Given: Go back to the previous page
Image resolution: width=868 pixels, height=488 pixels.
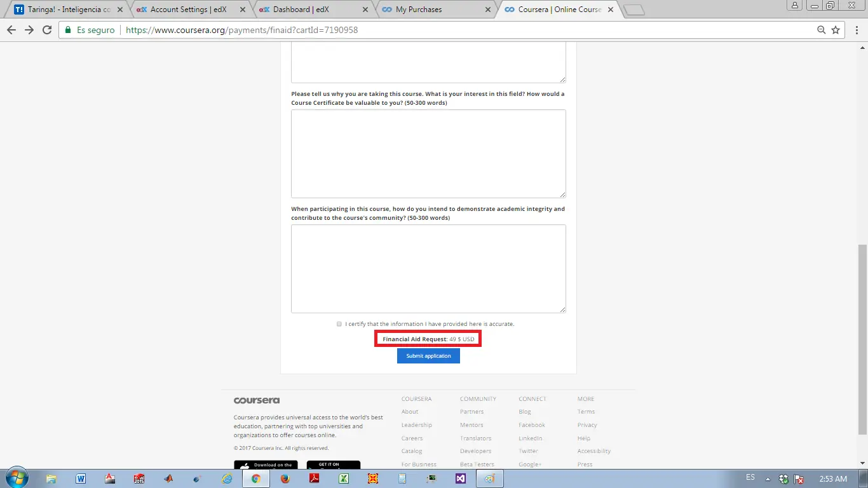Looking at the screenshot, I should 11,30.
